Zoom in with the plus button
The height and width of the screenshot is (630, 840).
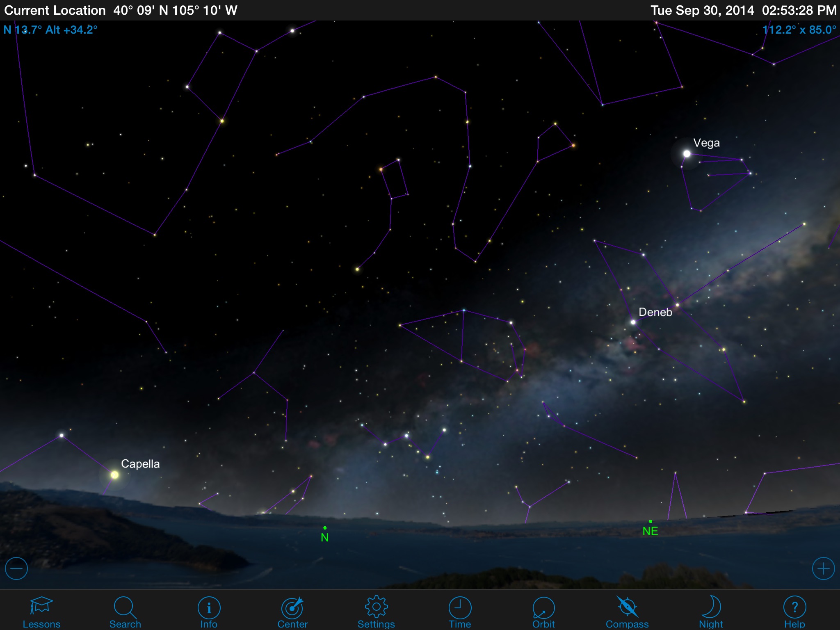click(x=823, y=568)
